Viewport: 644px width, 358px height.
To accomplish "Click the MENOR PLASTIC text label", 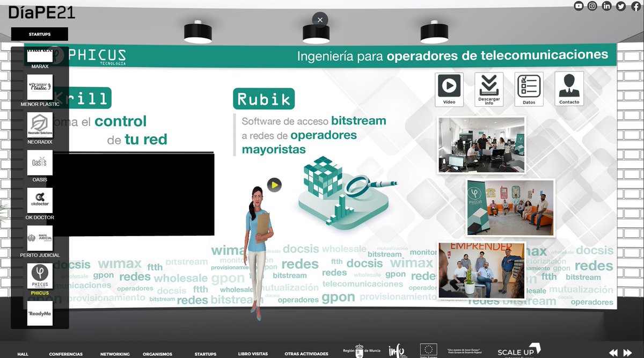I will (40, 104).
